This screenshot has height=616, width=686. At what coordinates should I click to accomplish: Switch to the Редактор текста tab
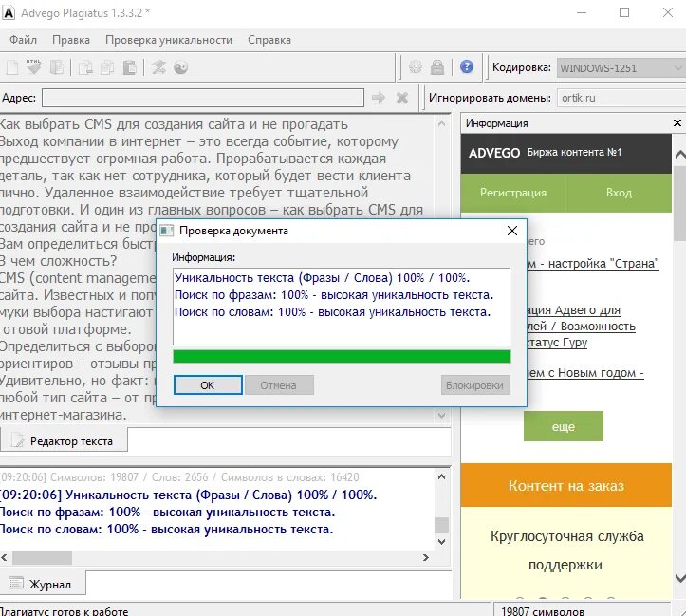coord(64,440)
